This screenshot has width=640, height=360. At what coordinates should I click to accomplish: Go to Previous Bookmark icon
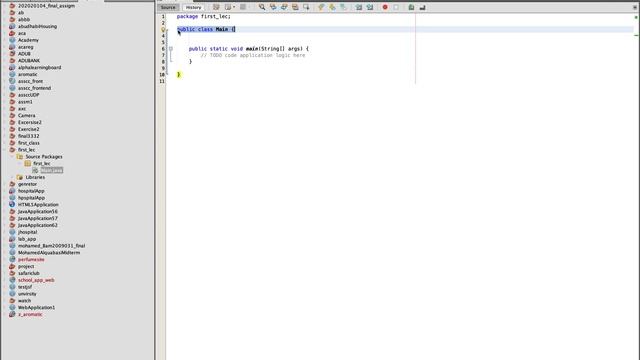[321, 7]
